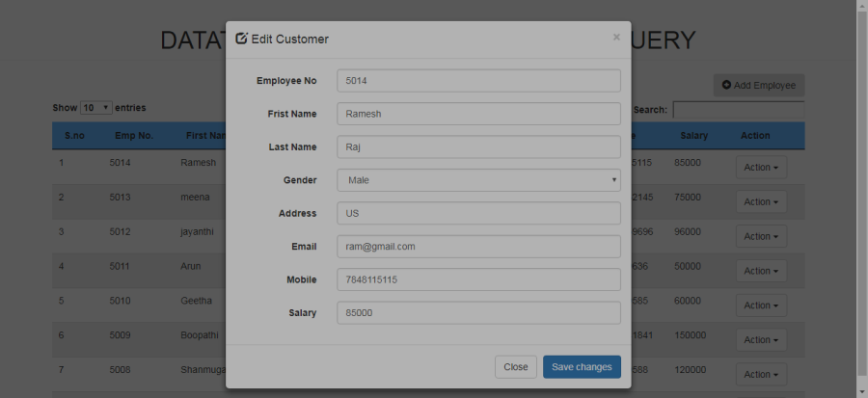Focus the Address input field
The width and height of the screenshot is (868, 398).
(478, 213)
